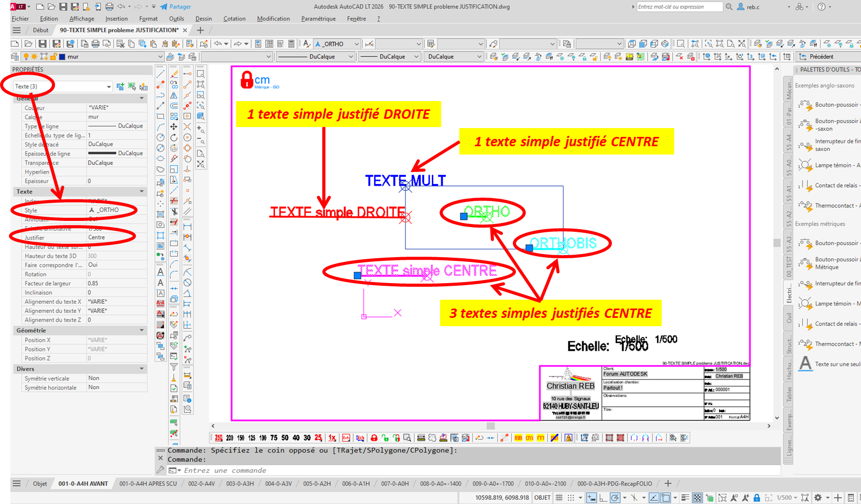Click the Plot printer icon
The width and height of the screenshot is (861, 504).
(x=109, y=7)
